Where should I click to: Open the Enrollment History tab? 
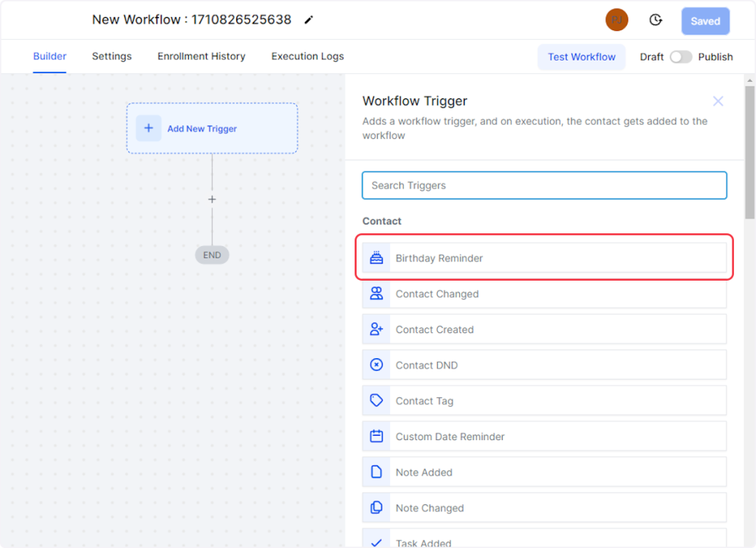pyautogui.click(x=201, y=56)
